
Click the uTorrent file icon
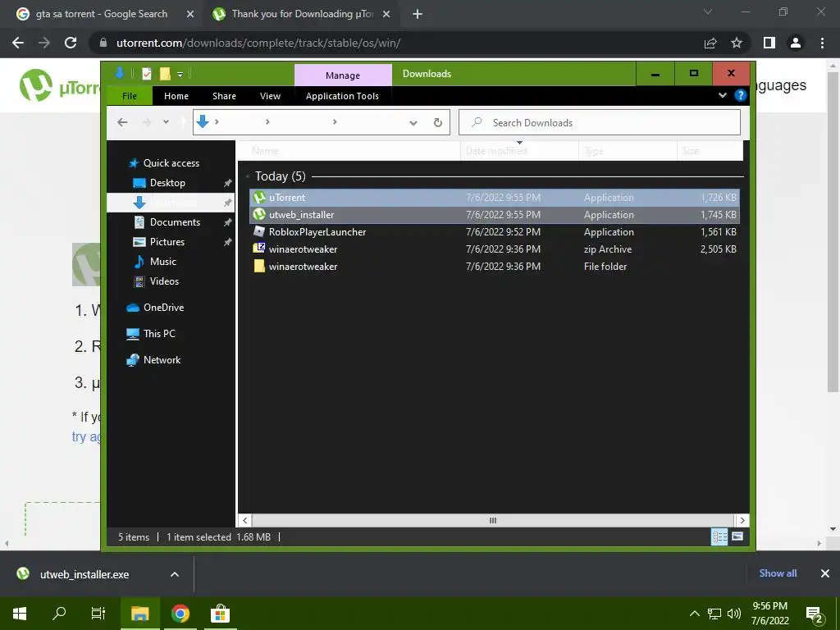pos(259,197)
